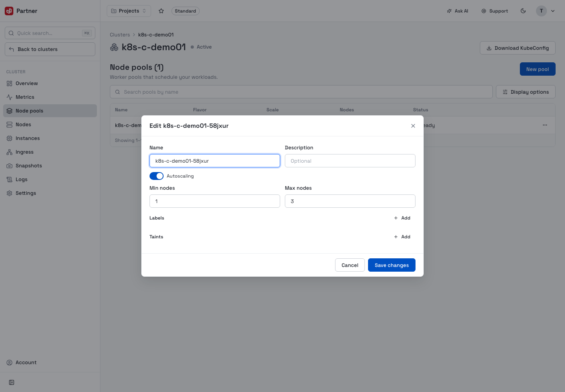Edit the pool Name field
This screenshot has width=565, height=392.
pyautogui.click(x=215, y=161)
